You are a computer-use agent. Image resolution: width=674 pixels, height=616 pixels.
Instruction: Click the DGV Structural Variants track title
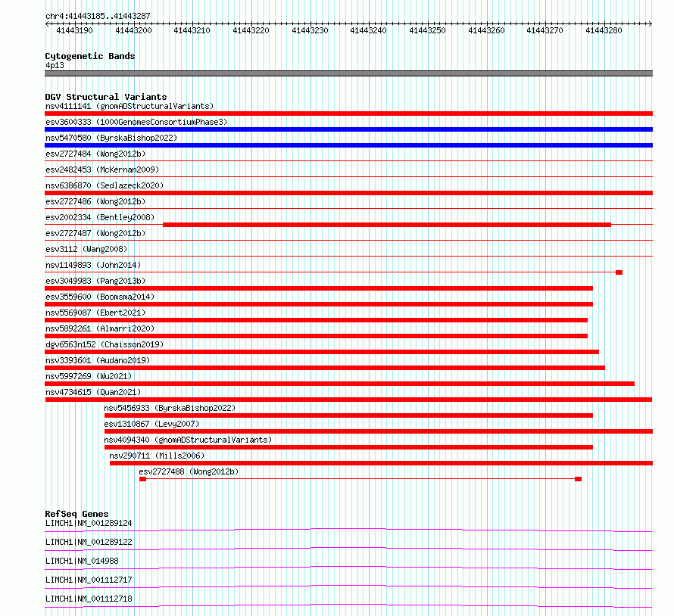[106, 97]
